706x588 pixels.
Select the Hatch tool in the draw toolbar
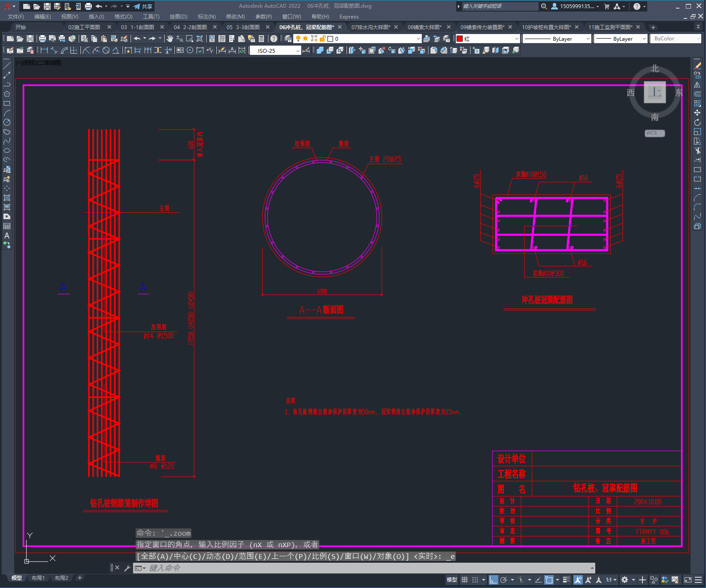[7, 198]
